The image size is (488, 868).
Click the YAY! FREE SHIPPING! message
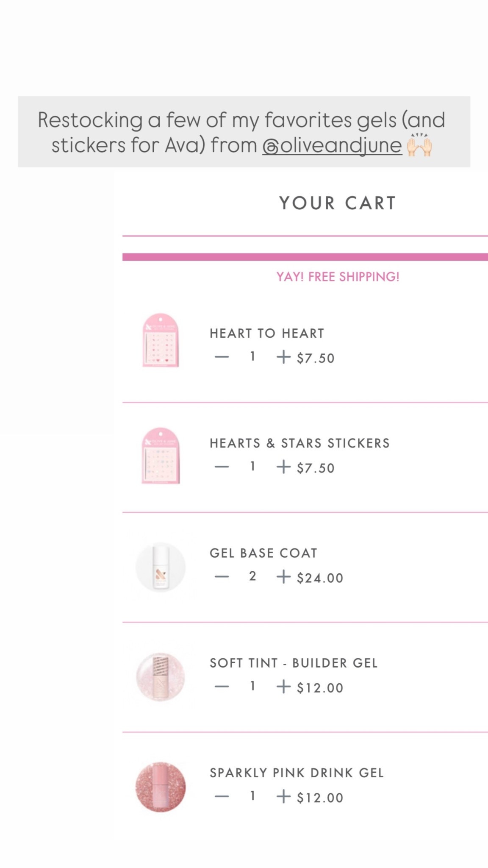coord(338,276)
